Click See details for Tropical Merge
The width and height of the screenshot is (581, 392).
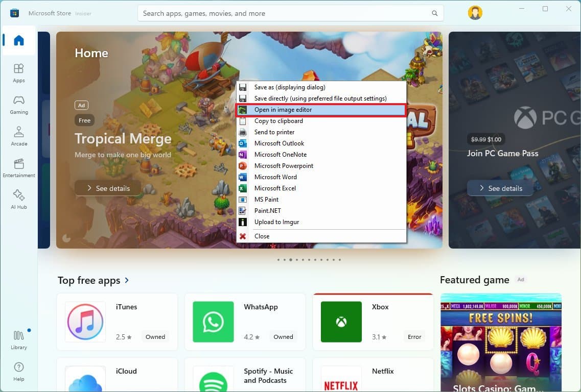tap(108, 188)
